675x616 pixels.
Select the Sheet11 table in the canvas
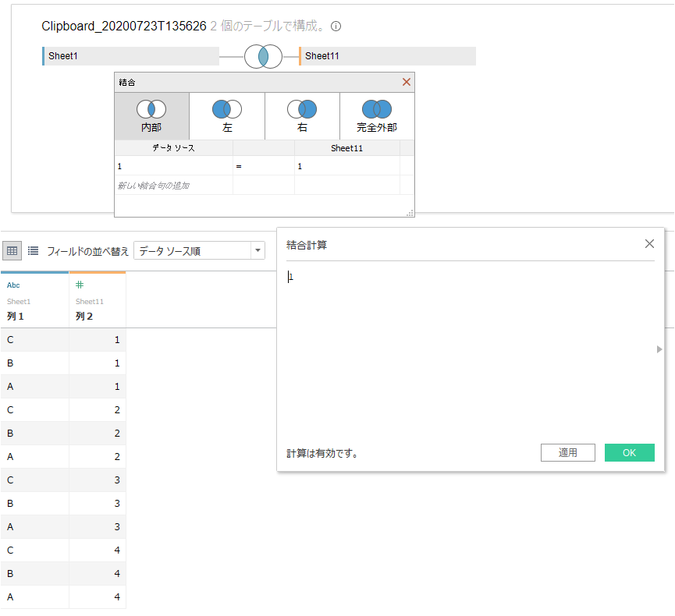tap(387, 56)
